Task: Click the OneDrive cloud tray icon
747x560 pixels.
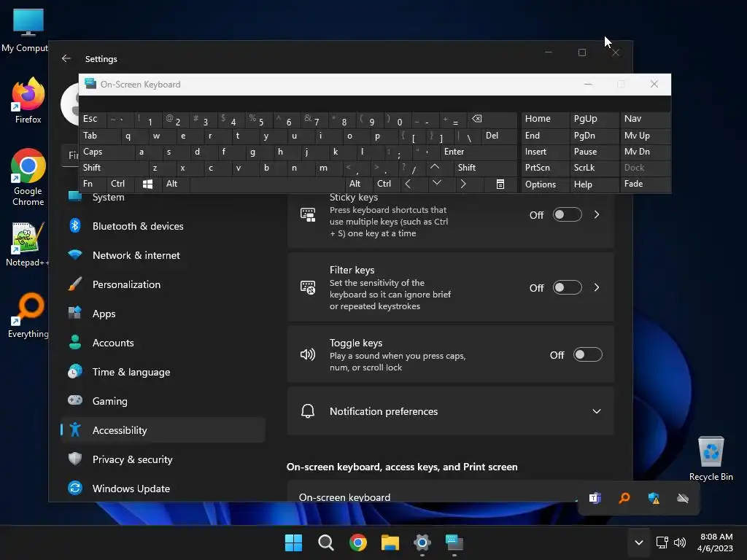Action: [683, 498]
